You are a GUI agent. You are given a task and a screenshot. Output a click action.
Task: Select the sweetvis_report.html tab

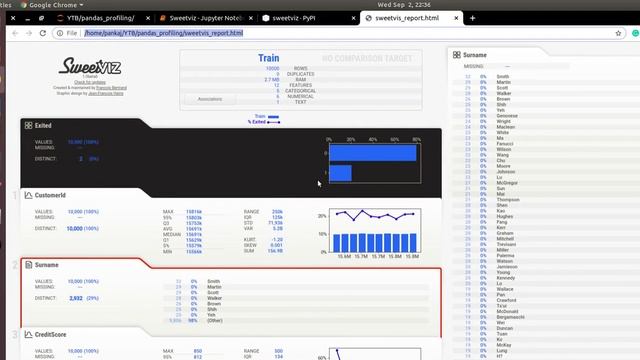coord(407,18)
